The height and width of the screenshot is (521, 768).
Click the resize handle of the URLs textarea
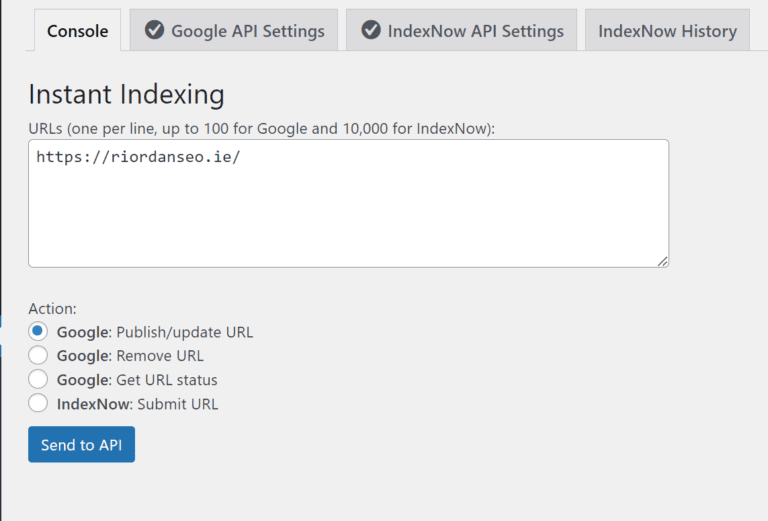click(x=662, y=261)
